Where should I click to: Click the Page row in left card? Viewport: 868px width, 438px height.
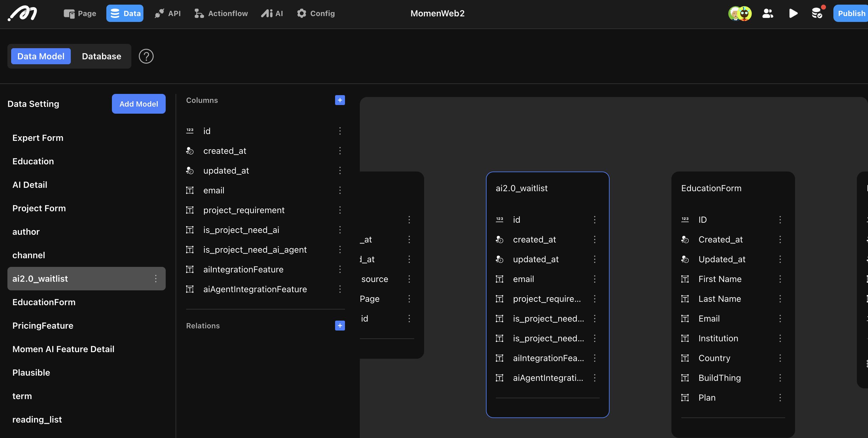[x=387, y=299]
